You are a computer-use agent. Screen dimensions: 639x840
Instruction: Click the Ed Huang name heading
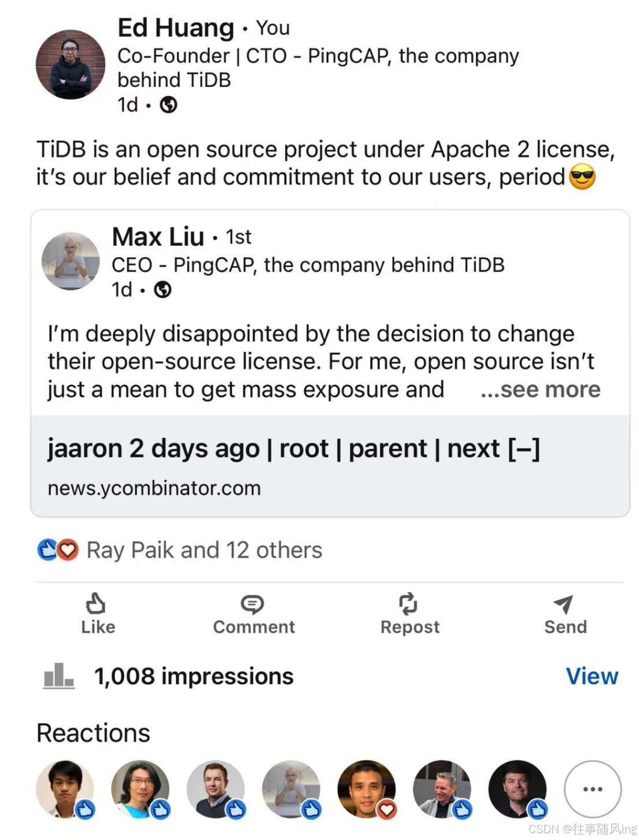[x=176, y=28]
